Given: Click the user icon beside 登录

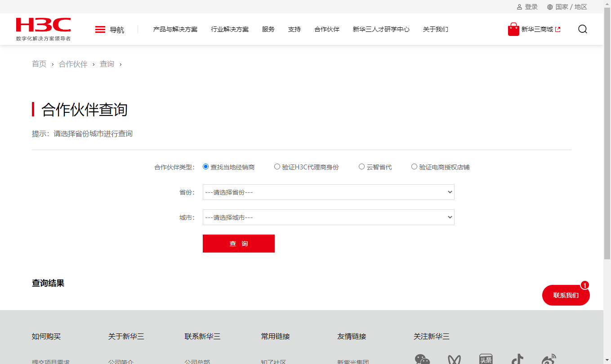Looking at the screenshot, I should (x=519, y=7).
